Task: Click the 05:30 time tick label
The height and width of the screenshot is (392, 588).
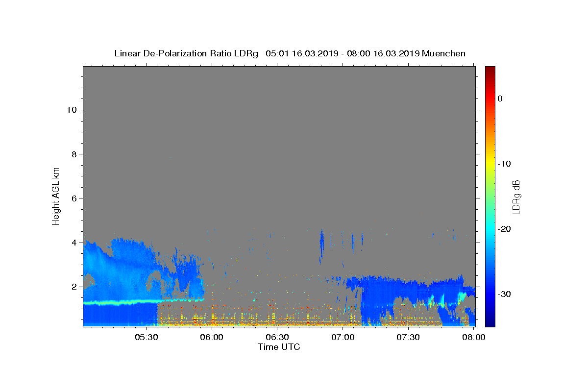Action: coord(147,338)
